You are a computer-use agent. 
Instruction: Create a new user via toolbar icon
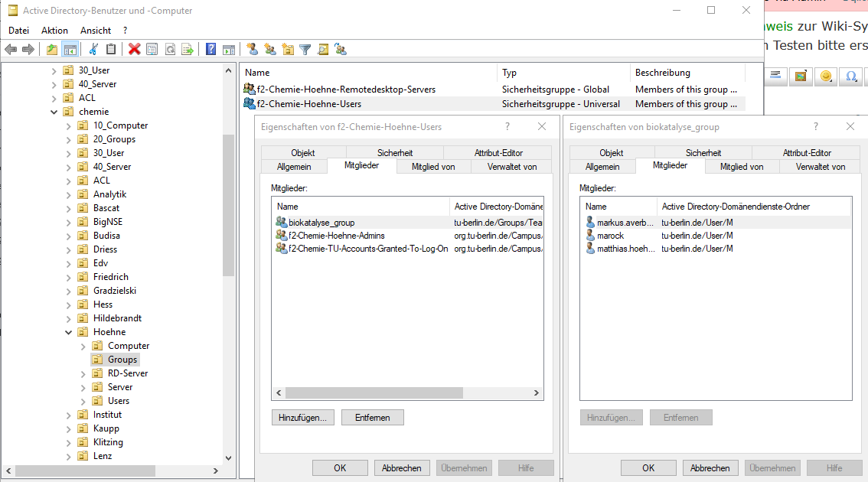coord(253,49)
